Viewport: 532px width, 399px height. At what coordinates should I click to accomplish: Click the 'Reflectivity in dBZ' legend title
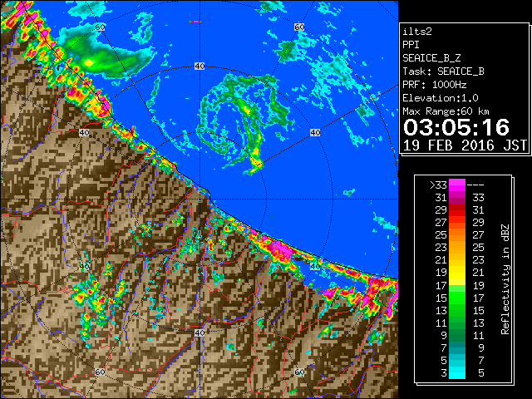click(x=505, y=279)
